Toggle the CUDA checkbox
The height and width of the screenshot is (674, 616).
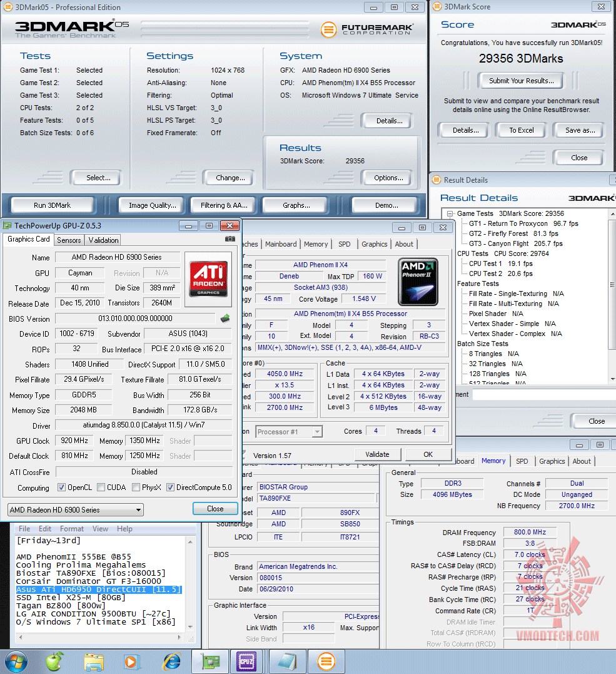[101, 487]
